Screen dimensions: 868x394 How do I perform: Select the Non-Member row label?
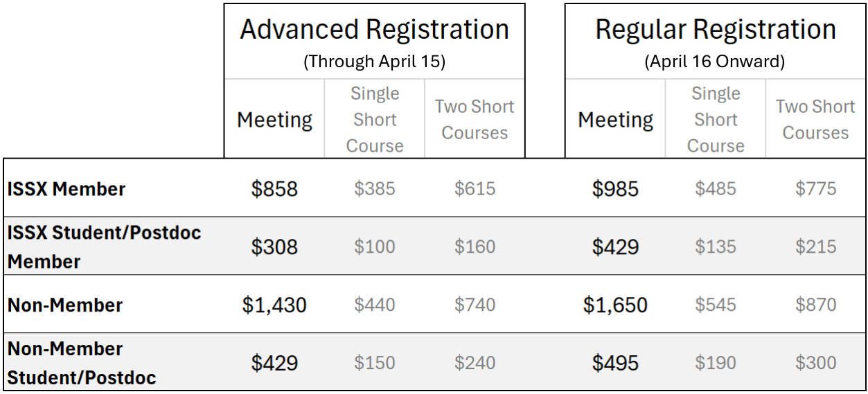click(65, 305)
